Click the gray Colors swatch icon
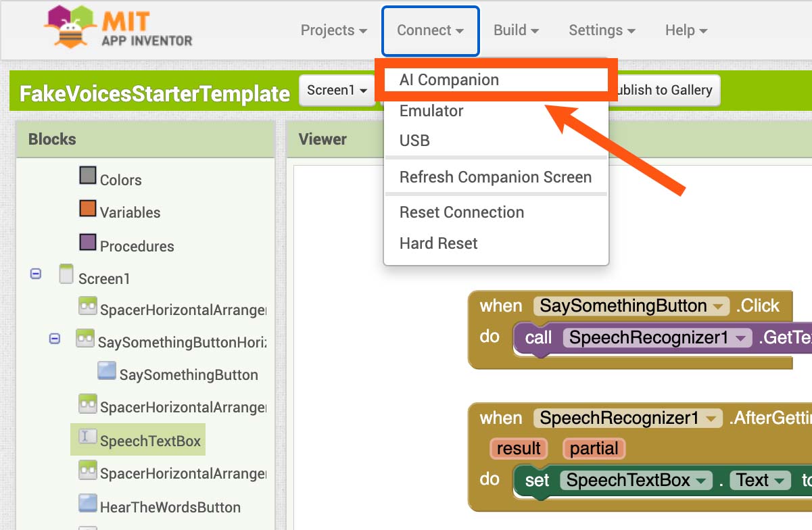This screenshot has height=530, width=812. [88, 176]
